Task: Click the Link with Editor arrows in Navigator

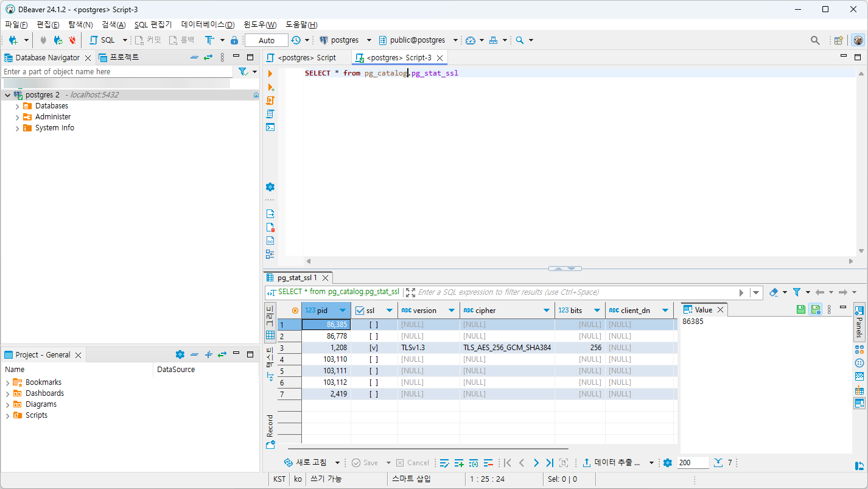Action: 208,57
